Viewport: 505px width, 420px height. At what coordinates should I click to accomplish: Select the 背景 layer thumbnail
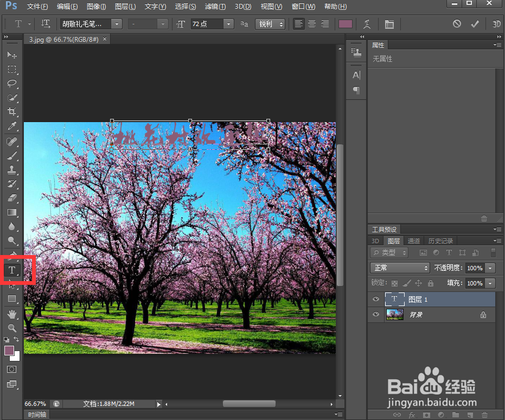tap(394, 314)
